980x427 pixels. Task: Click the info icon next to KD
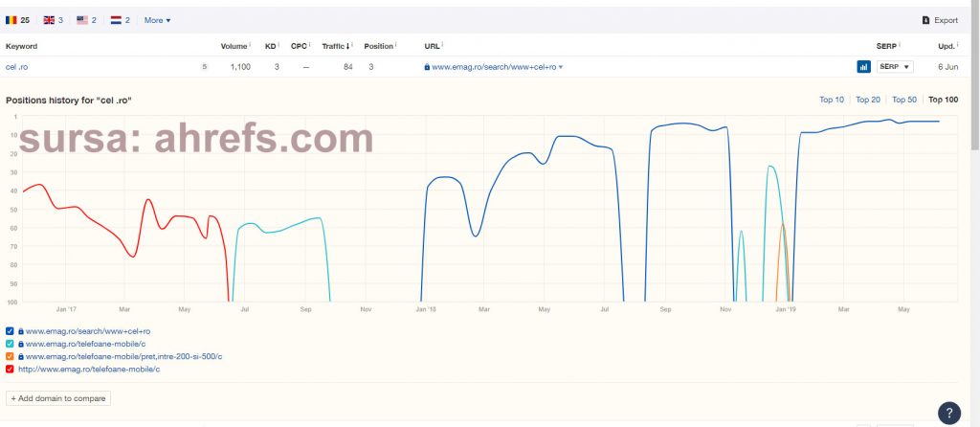(278, 45)
